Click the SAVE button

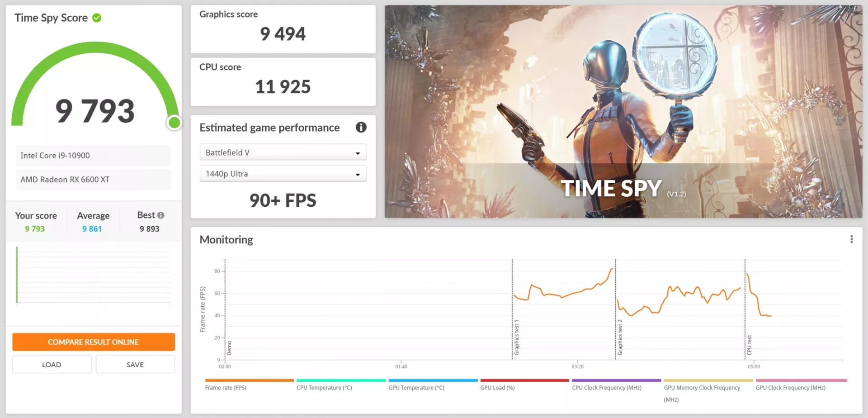135,365
